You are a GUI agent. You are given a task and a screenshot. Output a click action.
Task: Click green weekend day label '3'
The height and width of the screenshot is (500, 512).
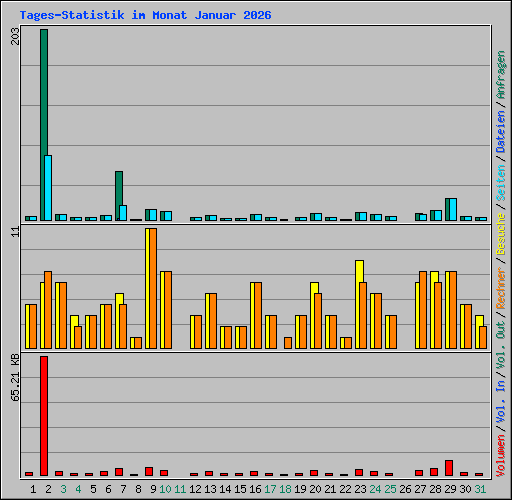coord(63,489)
